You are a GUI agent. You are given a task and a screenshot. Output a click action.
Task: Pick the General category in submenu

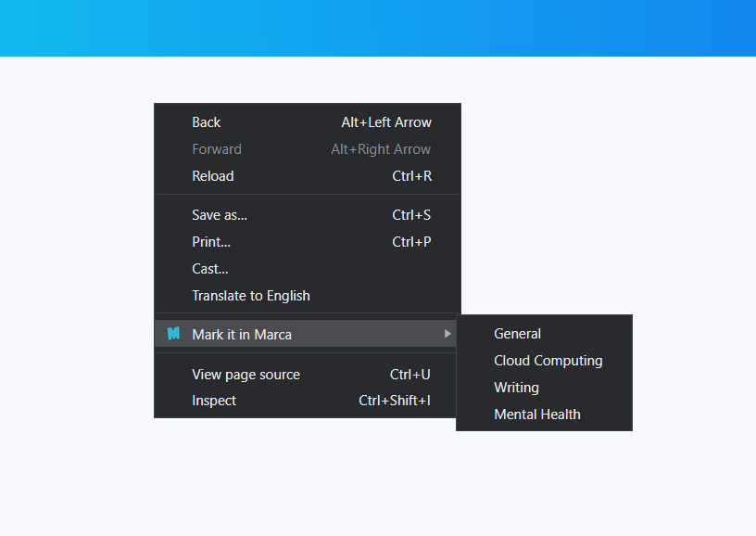(544, 334)
